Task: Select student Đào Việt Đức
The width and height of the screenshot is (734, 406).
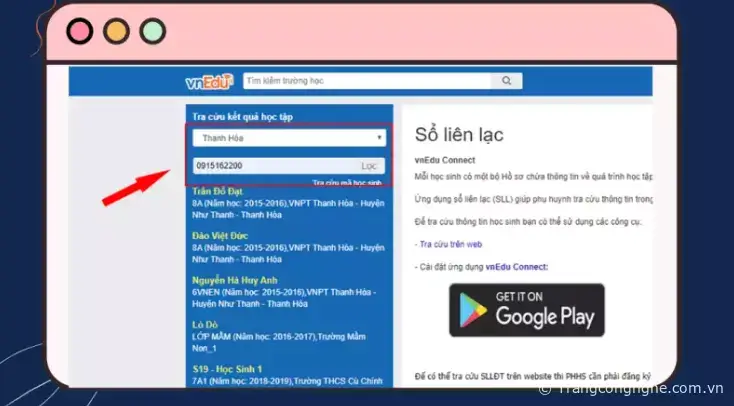Action: (x=223, y=235)
